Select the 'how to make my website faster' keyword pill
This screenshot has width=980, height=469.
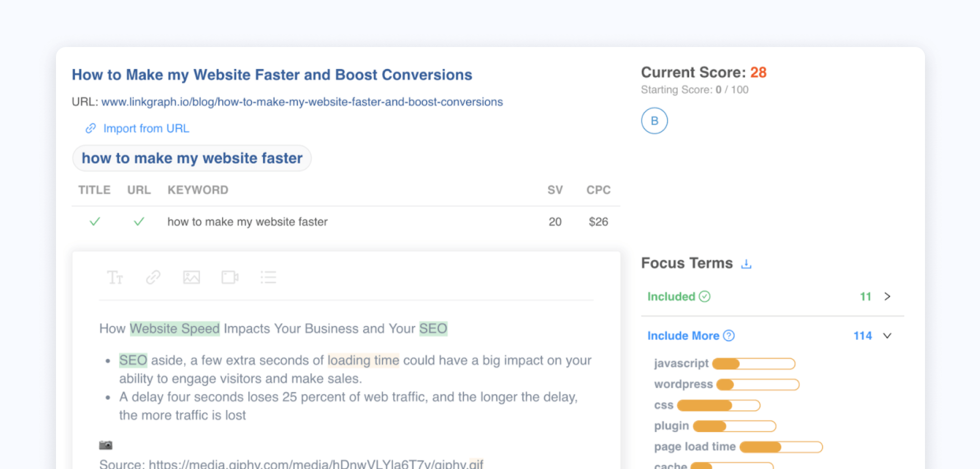coord(192,158)
